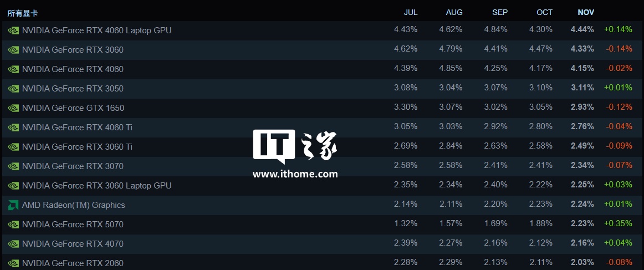Viewport: 644px width, 270px height.
Task: Click NVIDIA logo beside GeForce RTX 4060 Ti
Action: (13, 128)
